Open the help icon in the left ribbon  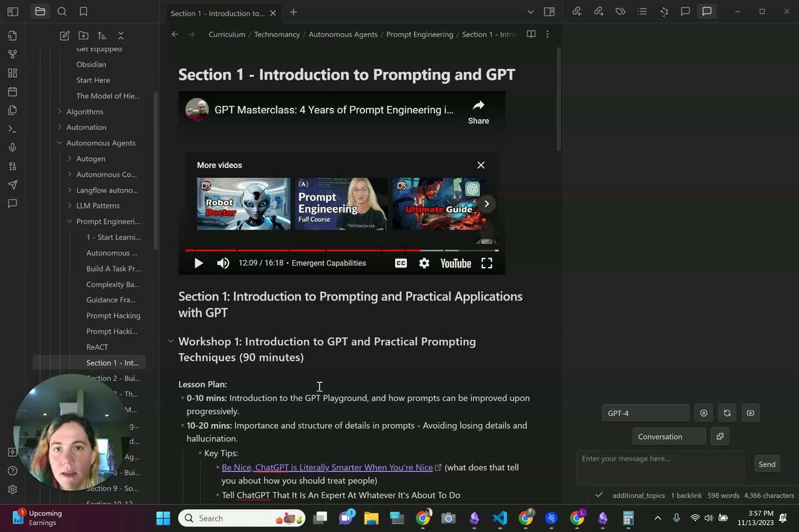(12, 471)
